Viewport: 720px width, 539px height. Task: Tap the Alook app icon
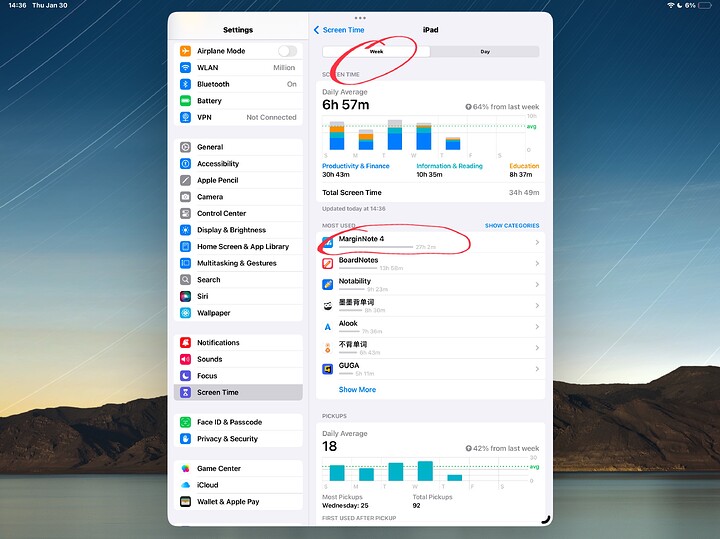click(327, 327)
